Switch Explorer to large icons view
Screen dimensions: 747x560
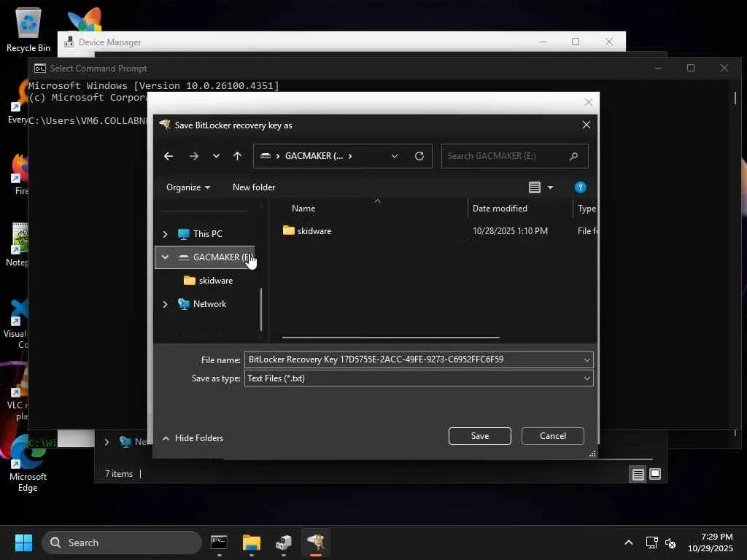(x=655, y=474)
